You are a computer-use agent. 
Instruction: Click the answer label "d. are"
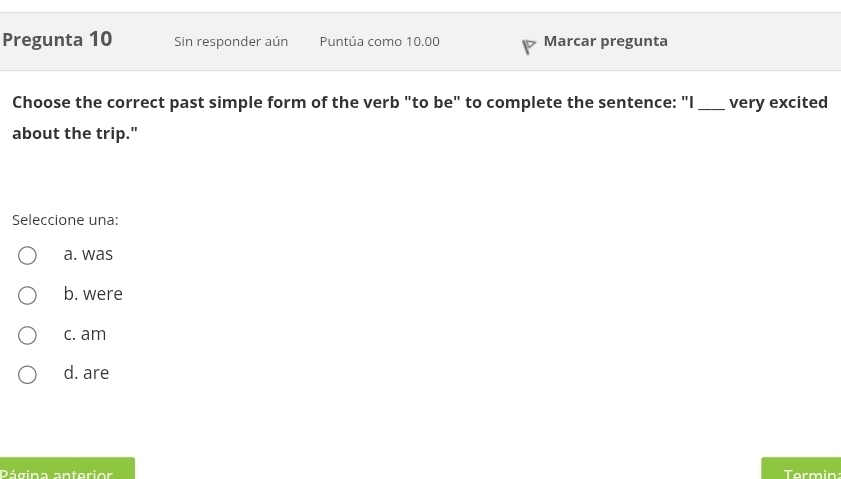[x=86, y=373]
